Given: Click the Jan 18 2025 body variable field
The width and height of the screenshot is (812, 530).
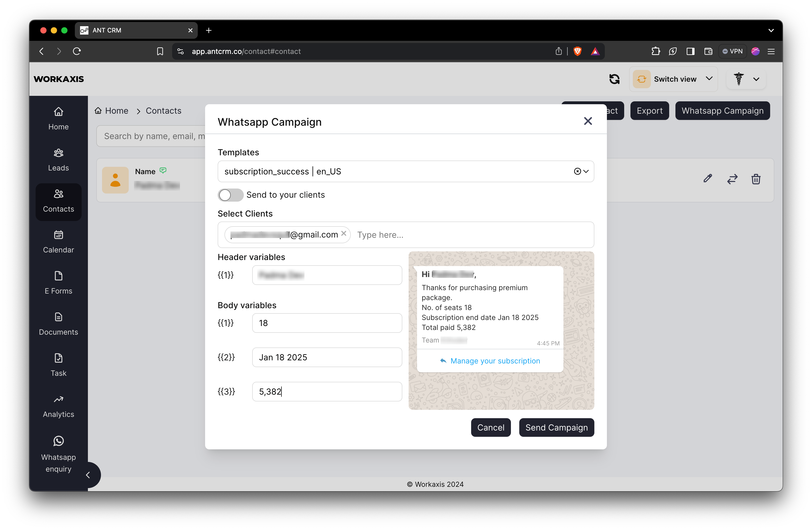Looking at the screenshot, I should [327, 357].
